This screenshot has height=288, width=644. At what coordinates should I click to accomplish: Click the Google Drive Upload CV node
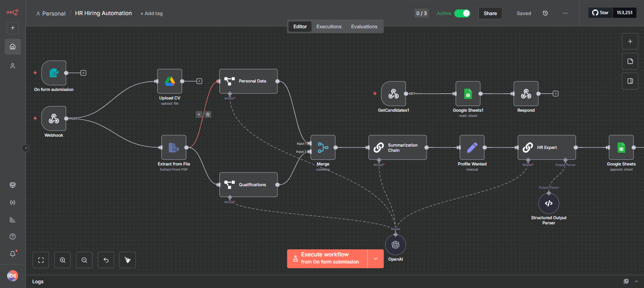point(170,81)
